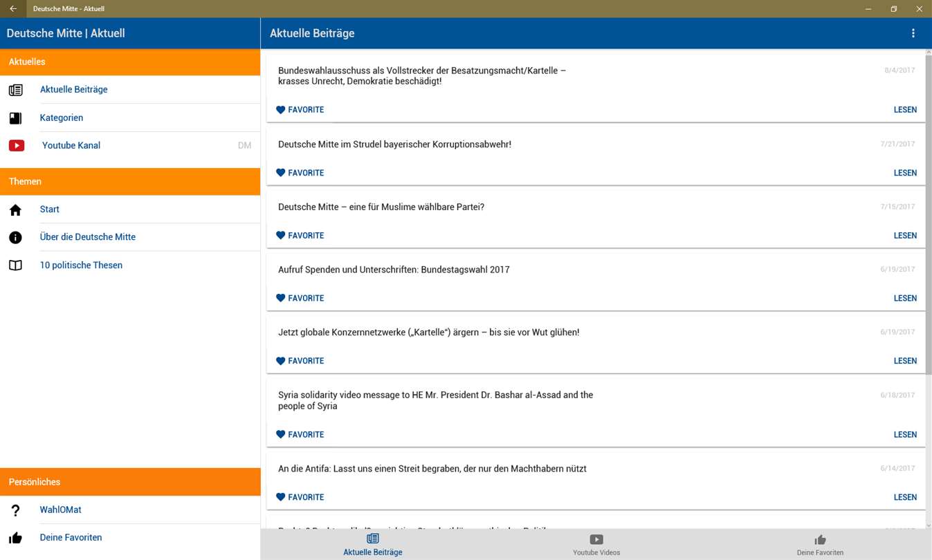
Task: Click the Themen section header
Action: click(x=130, y=181)
